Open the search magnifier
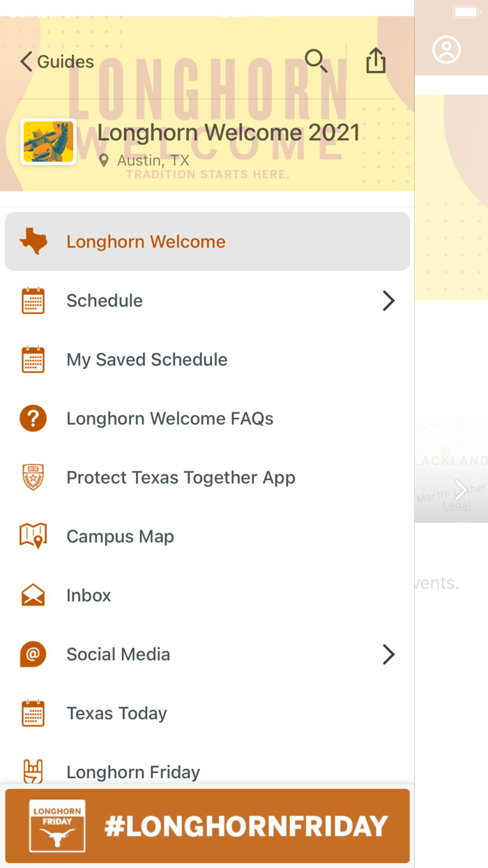This screenshot has width=488, height=868. pyautogui.click(x=317, y=61)
